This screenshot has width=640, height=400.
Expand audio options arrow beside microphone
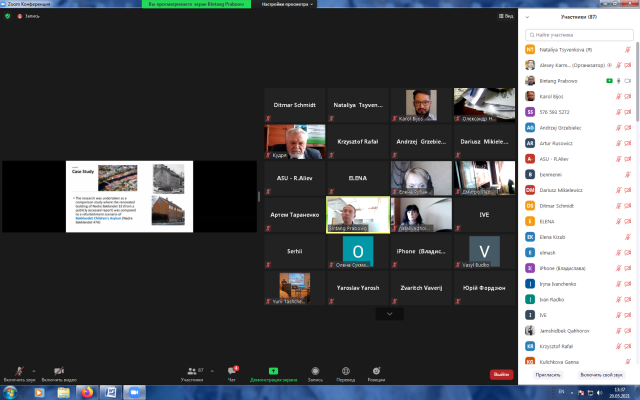point(33,371)
